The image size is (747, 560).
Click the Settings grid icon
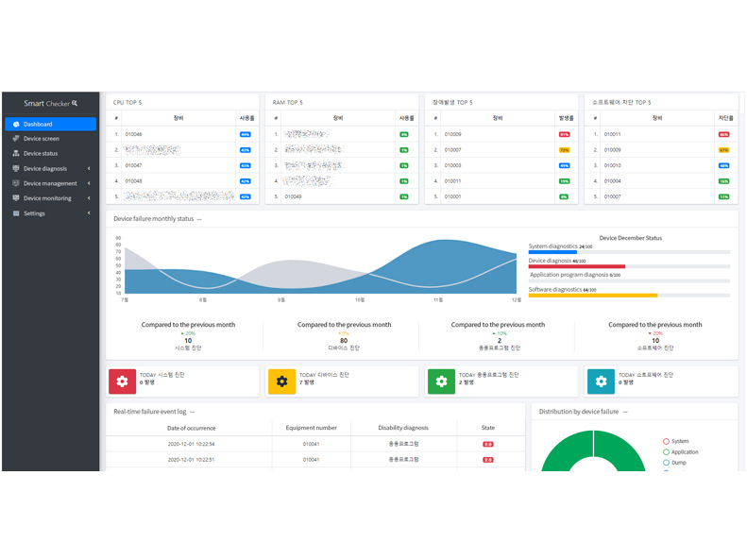point(16,213)
